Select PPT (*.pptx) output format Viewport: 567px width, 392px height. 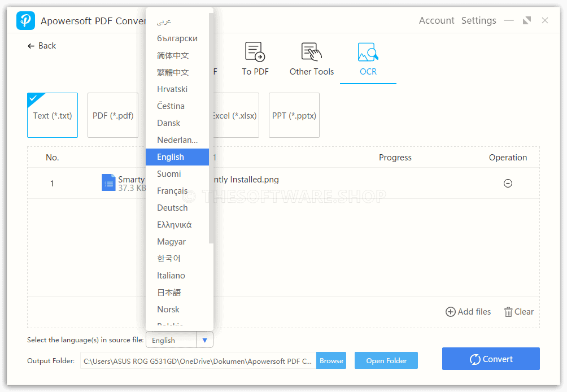click(294, 115)
